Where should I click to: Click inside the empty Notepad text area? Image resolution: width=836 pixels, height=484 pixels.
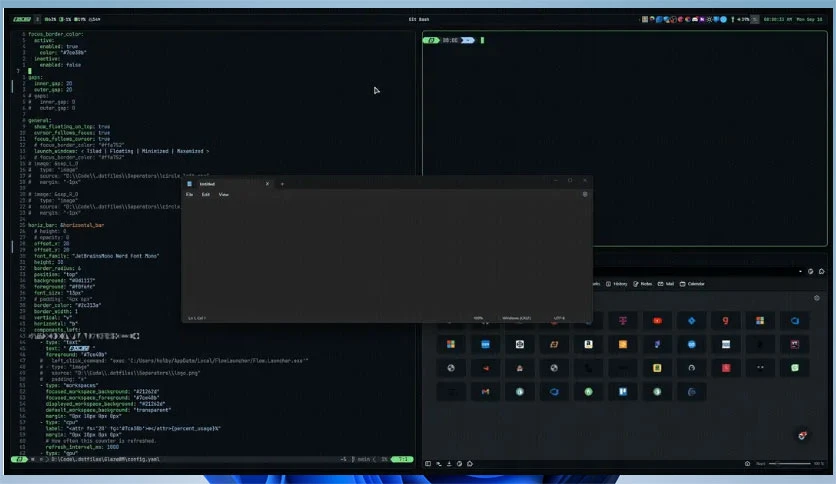(387, 256)
